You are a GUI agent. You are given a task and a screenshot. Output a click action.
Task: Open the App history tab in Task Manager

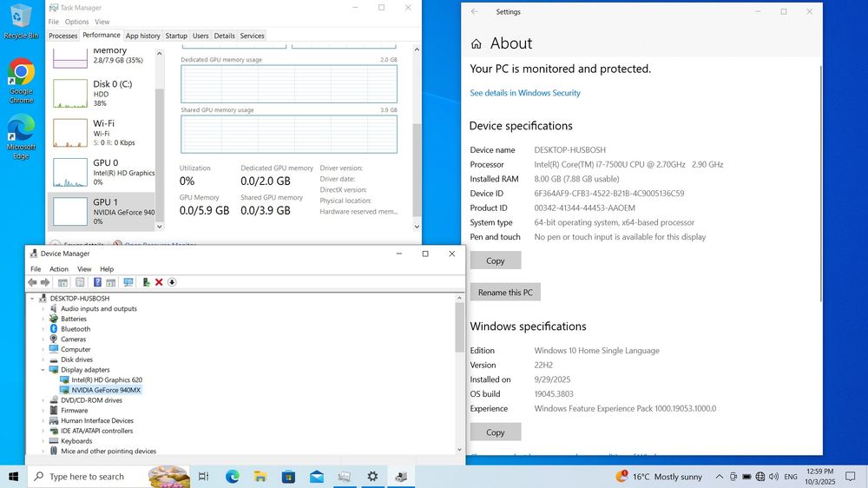pos(143,36)
